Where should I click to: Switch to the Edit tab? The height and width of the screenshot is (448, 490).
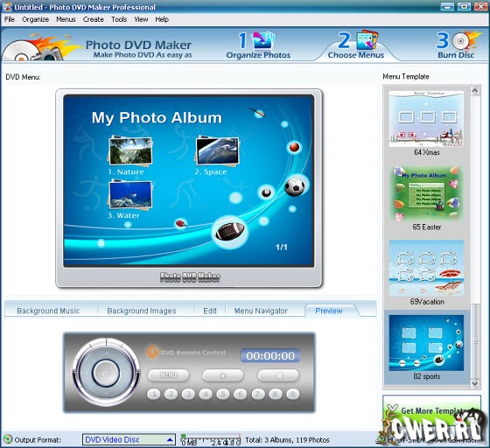210,311
